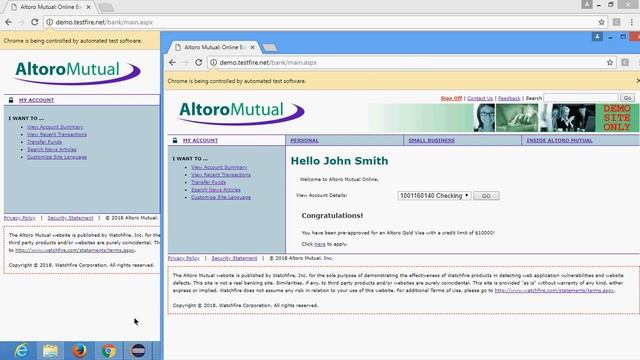Open Internet Explorer from taskbar

(21, 351)
